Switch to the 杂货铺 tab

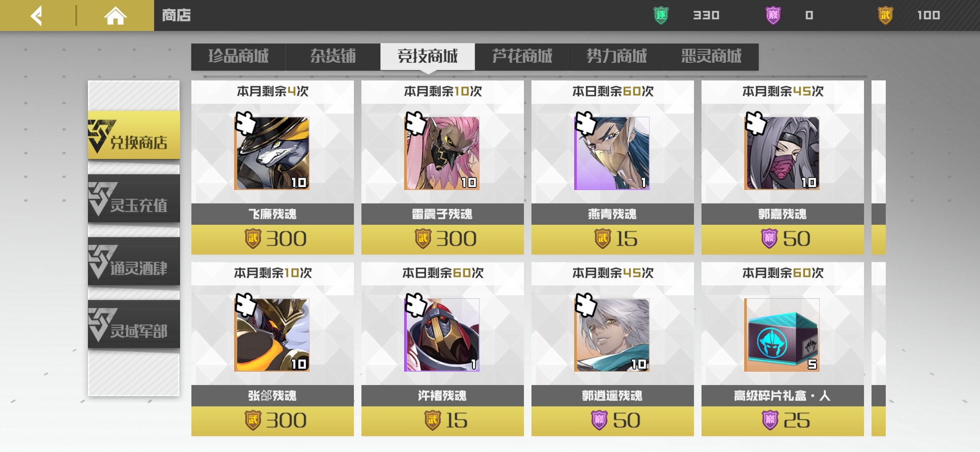(x=333, y=56)
